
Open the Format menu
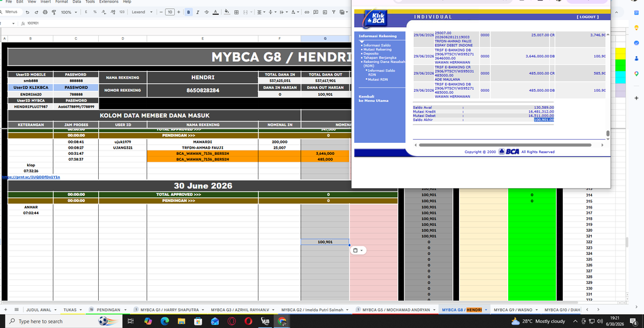62,2
